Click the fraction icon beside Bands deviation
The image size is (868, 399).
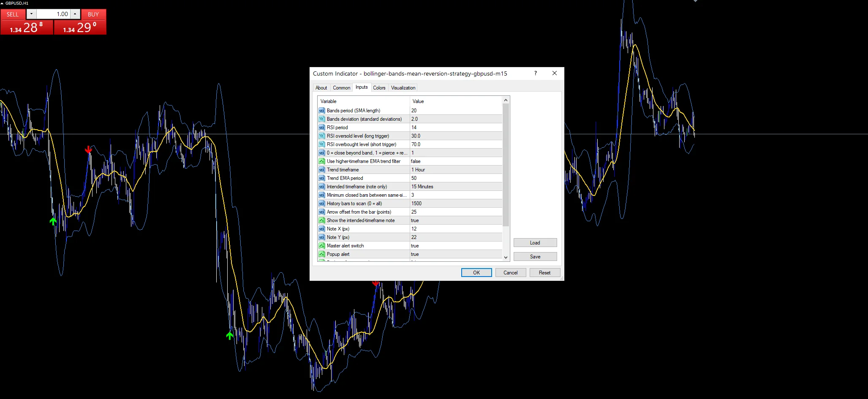click(321, 119)
